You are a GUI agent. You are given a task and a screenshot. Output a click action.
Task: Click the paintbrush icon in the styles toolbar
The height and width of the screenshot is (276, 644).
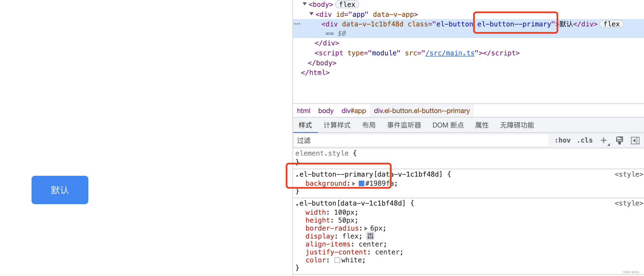click(x=620, y=140)
